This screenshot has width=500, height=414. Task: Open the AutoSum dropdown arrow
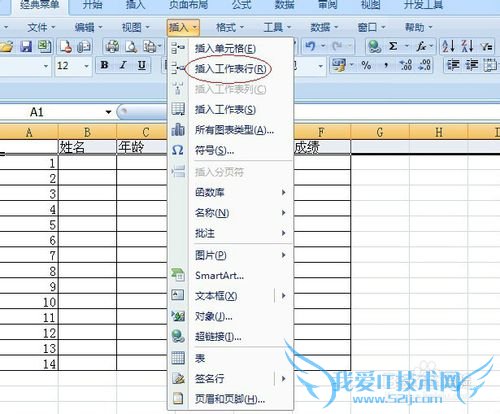407,46
